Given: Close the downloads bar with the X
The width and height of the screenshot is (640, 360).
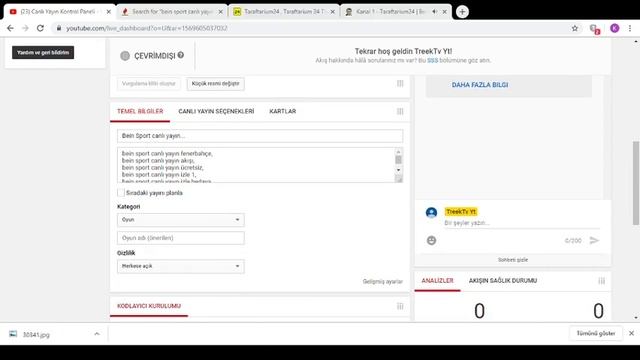Looking at the screenshot, I should pos(631,333).
